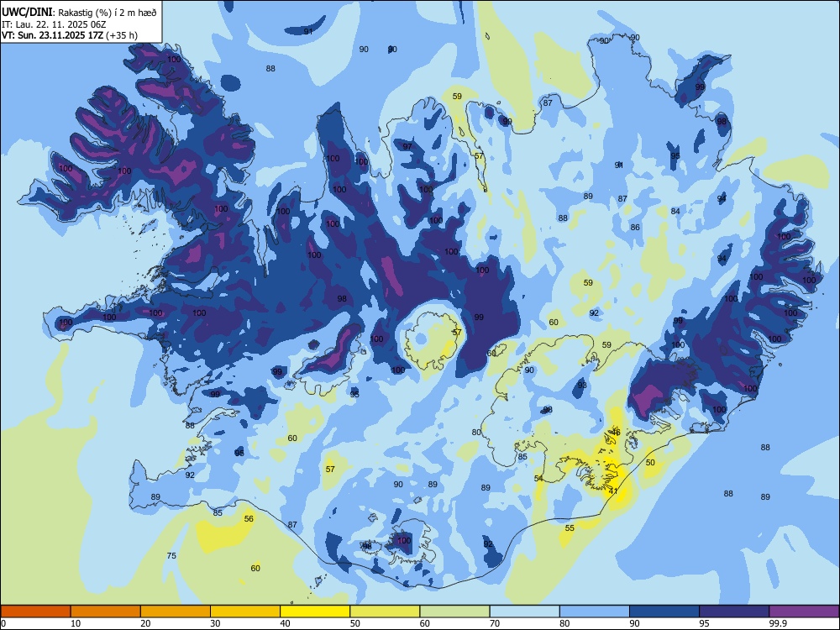Click the '75' humidity value over the sea
The image size is (840, 630).
tap(171, 555)
